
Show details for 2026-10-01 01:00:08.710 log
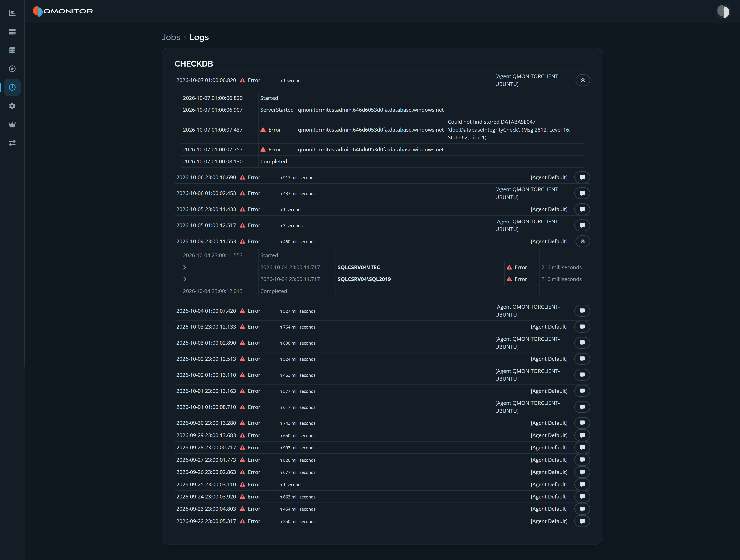click(582, 407)
